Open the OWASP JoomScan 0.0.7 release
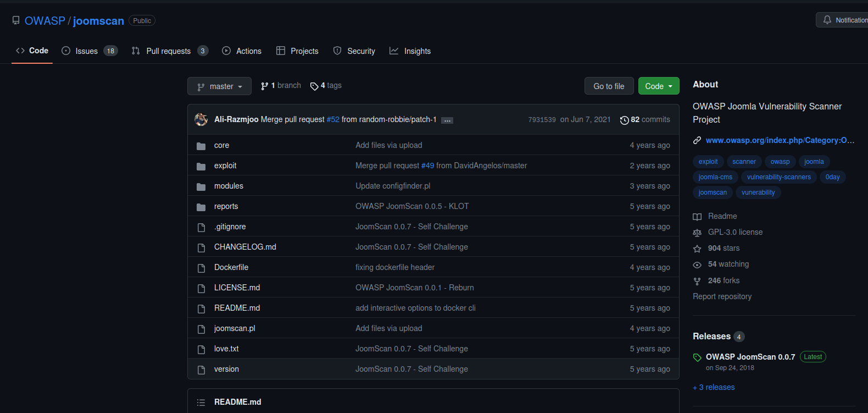The image size is (868, 413). click(750, 357)
